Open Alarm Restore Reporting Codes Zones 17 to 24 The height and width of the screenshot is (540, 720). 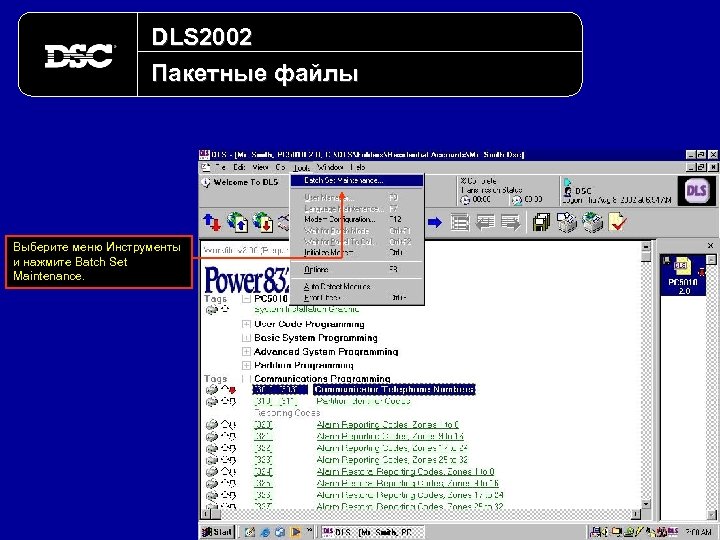click(x=410, y=495)
